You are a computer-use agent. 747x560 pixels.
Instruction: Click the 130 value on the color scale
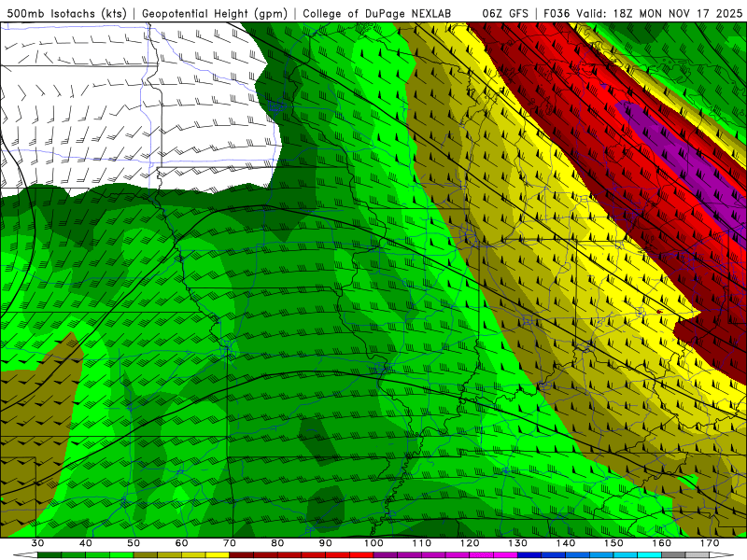(518, 543)
